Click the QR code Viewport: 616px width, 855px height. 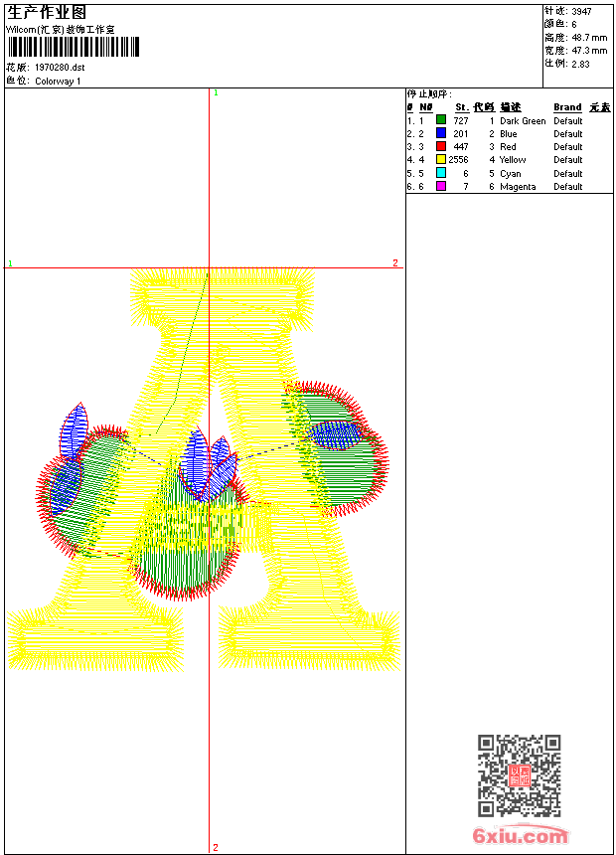519,774
